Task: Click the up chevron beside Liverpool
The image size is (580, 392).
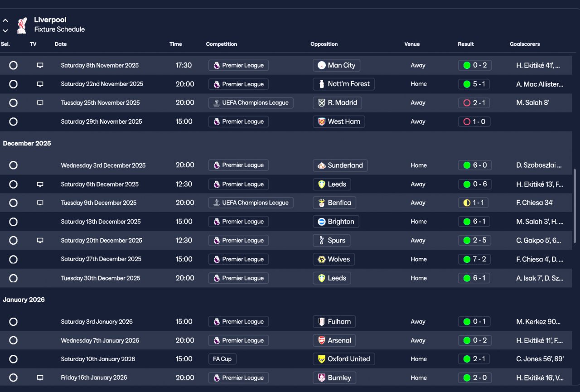Action: coord(5,20)
